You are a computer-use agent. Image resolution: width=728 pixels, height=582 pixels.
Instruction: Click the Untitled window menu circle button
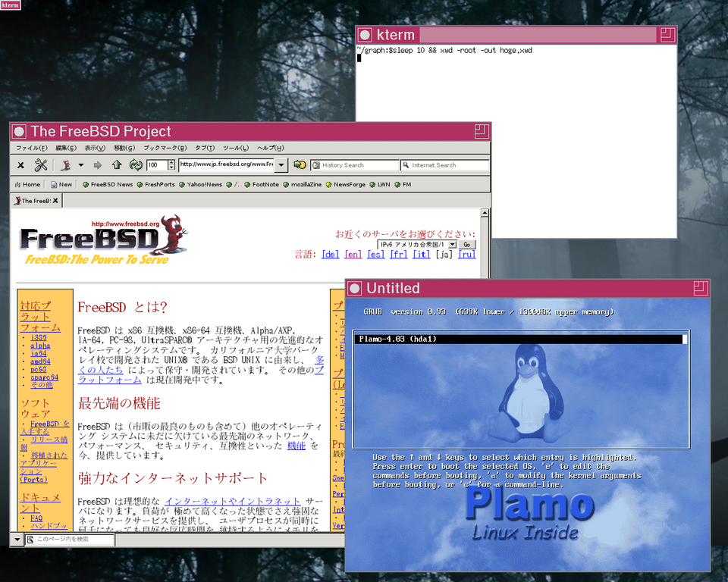coord(354,288)
